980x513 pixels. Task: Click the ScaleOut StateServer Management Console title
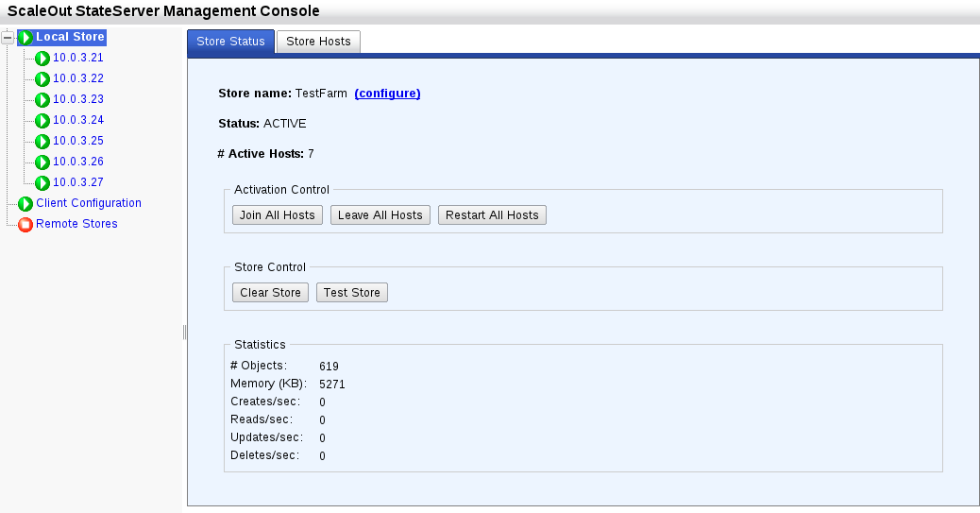[x=163, y=10]
